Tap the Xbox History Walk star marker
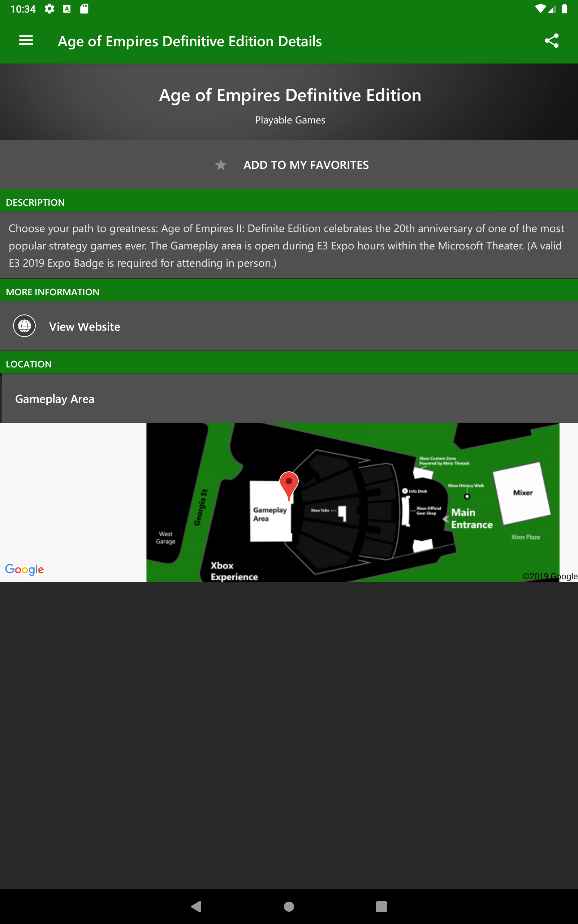This screenshot has height=924, width=578. pos(467,496)
